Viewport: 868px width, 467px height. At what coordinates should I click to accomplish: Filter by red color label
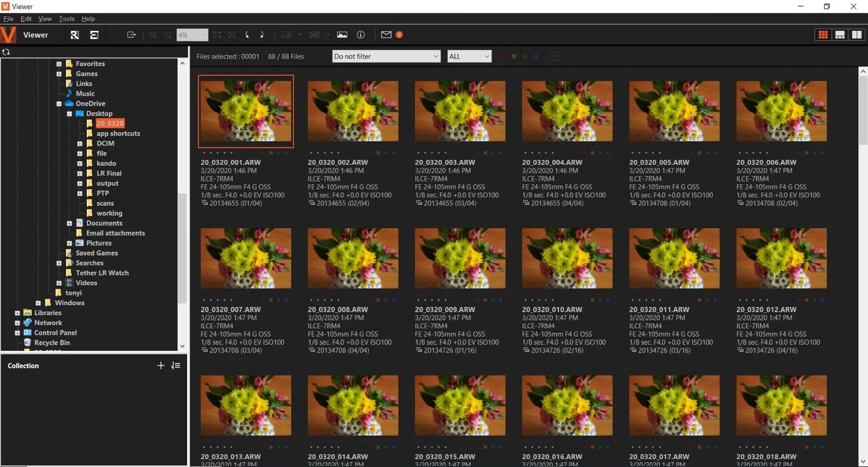coord(503,56)
